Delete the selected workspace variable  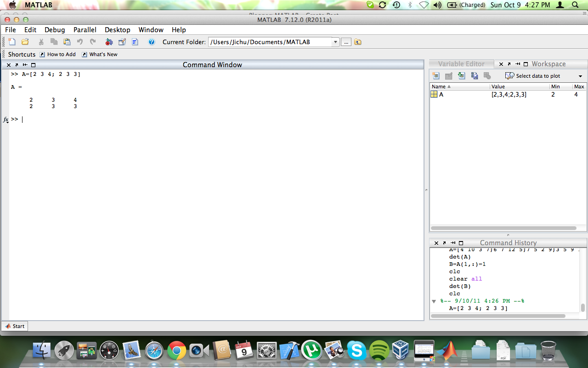487,76
